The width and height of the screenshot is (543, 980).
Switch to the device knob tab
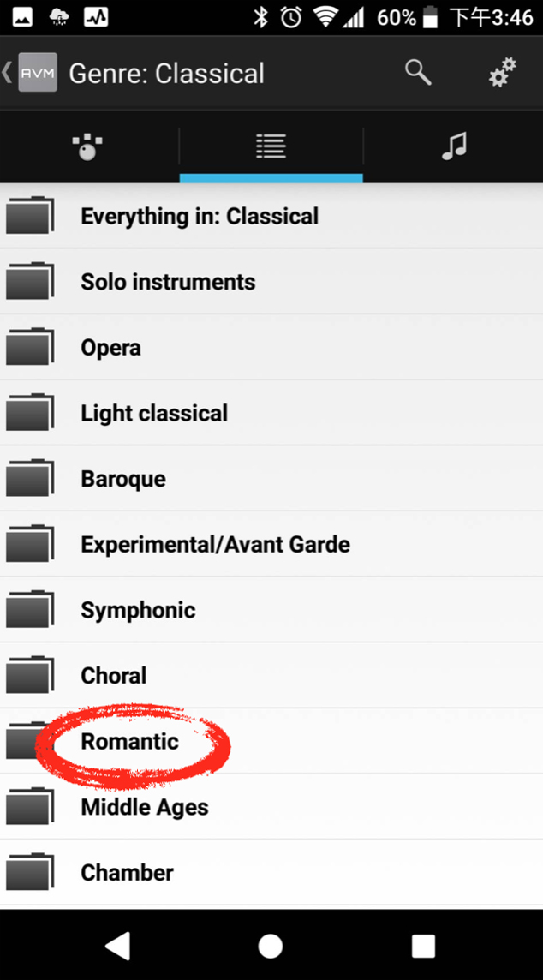click(x=87, y=146)
